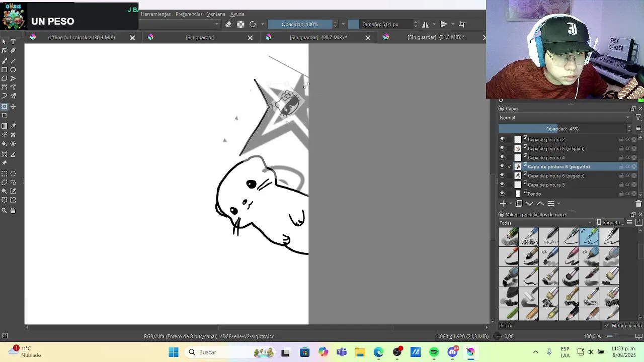Hide layer Capa de pintura 4
644x362 pixels.
tap(502, 158)
